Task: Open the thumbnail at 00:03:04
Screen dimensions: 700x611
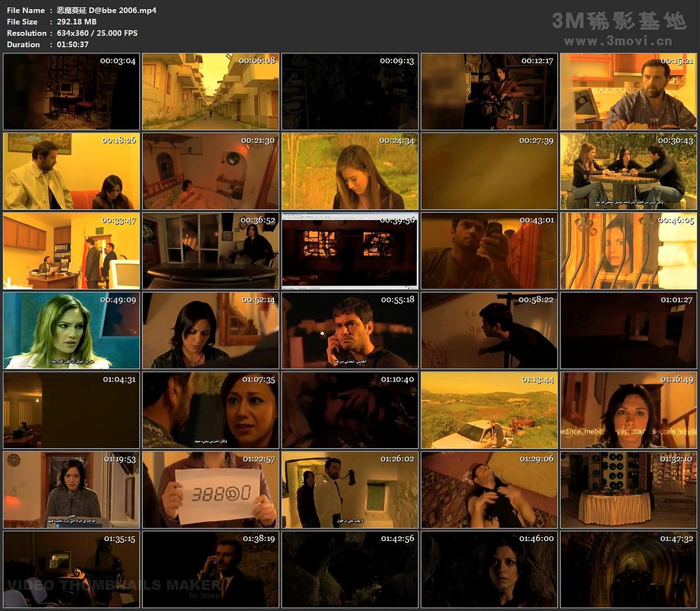Action: pos(71,91)
